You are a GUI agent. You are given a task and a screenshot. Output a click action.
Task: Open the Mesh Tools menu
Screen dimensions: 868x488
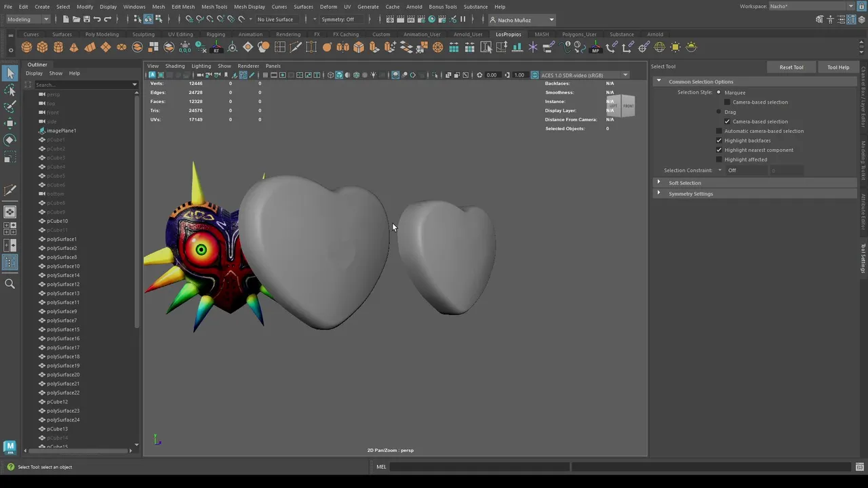pyautogui.click(x=214, y=7)
